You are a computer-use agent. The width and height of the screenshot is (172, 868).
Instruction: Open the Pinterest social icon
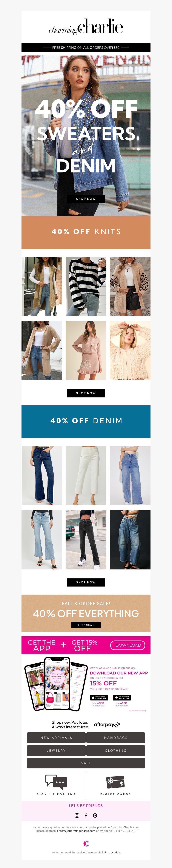tap(95, 816)
